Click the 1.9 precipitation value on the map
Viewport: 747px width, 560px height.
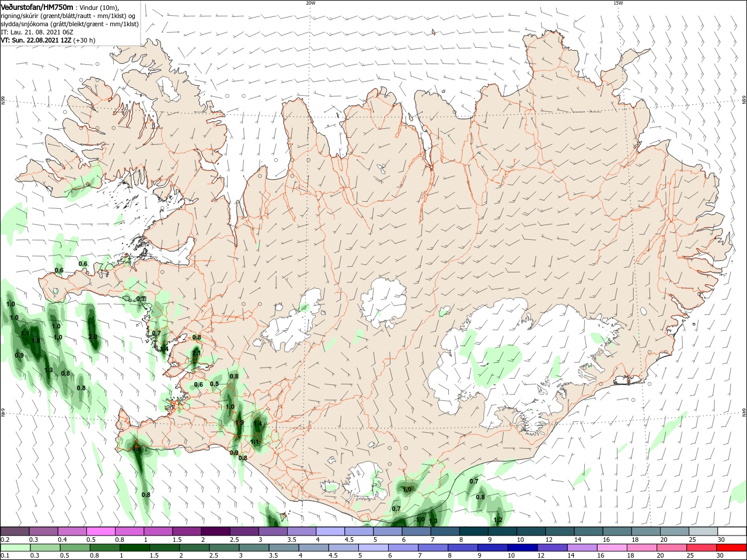[x=239, y=422]
